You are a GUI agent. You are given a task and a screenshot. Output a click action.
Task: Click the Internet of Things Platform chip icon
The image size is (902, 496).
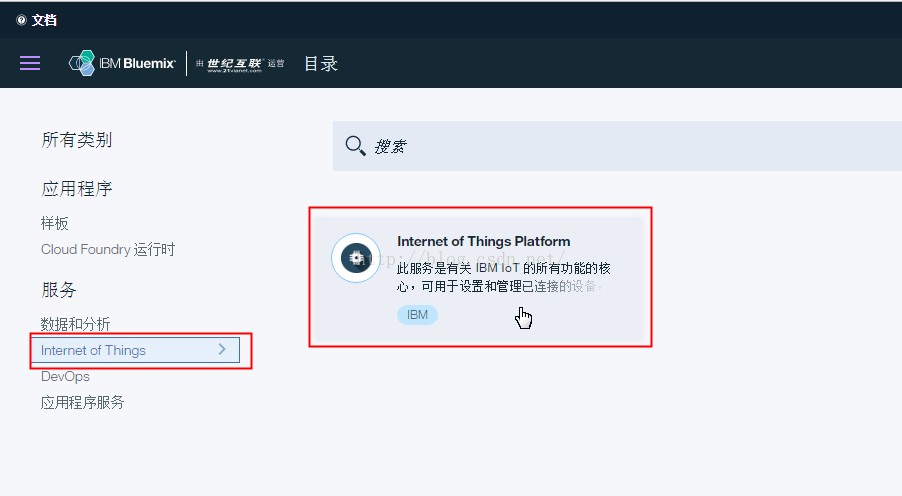coord(356,258)
